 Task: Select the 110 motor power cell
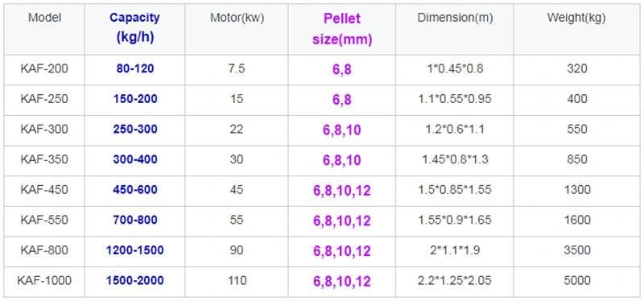click(237, 280)
